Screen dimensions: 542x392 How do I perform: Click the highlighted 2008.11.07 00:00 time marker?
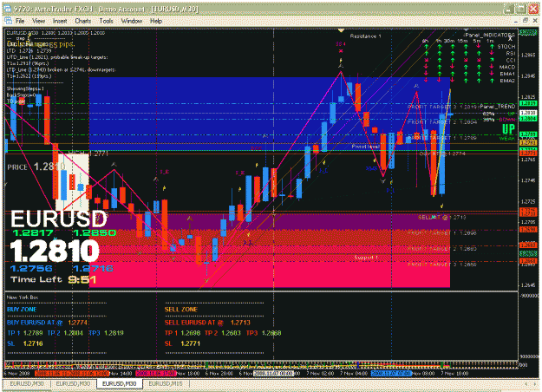click(273, 373)
